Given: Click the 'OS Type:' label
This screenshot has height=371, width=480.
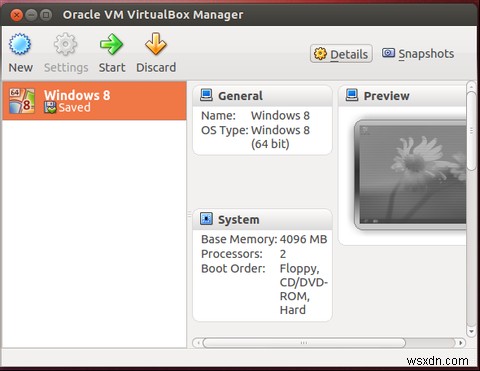Looking at the screenshot, I should click(225, 130).
